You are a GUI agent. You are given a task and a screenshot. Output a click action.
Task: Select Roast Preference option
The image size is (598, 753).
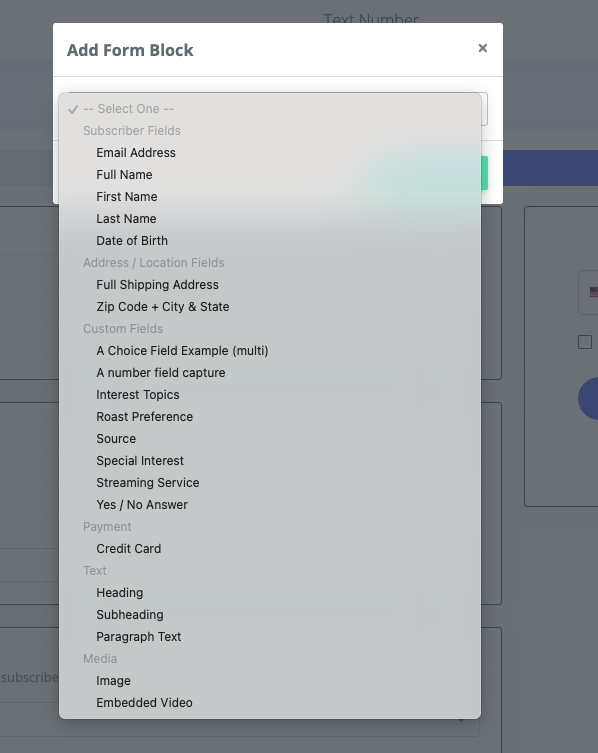(x=270, y=417)
